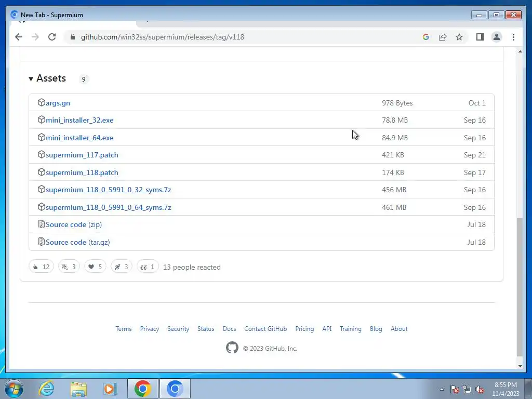Share this page via share icon
The image size is (532, 399).
point(443,37)
